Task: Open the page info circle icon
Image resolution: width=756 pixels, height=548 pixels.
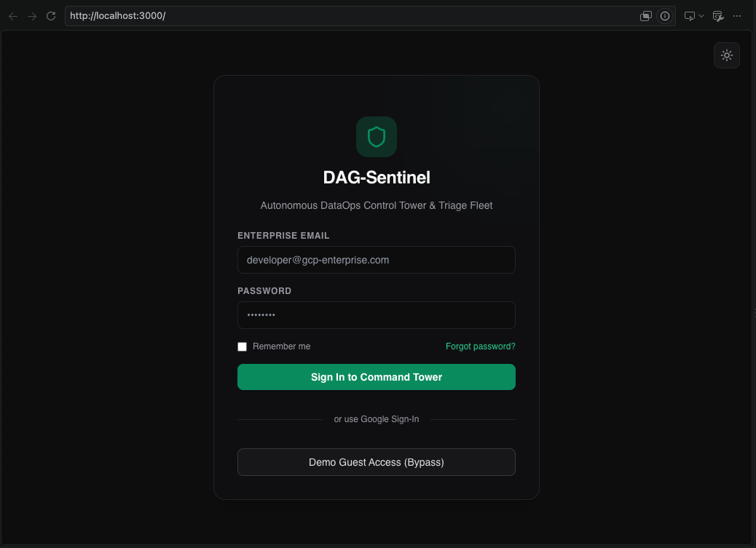Action: click(665, 16)
